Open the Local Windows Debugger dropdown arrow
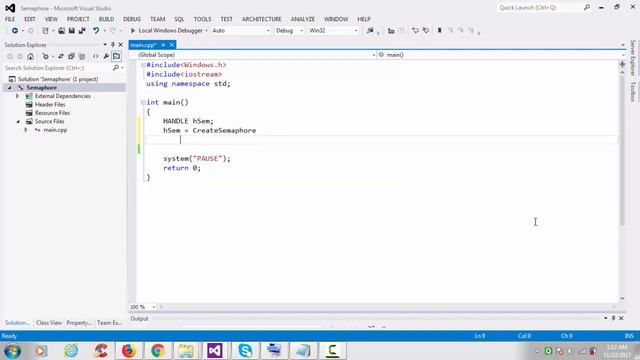The width and height of the screenshot is (640, 360). click(x=207, y=31)
